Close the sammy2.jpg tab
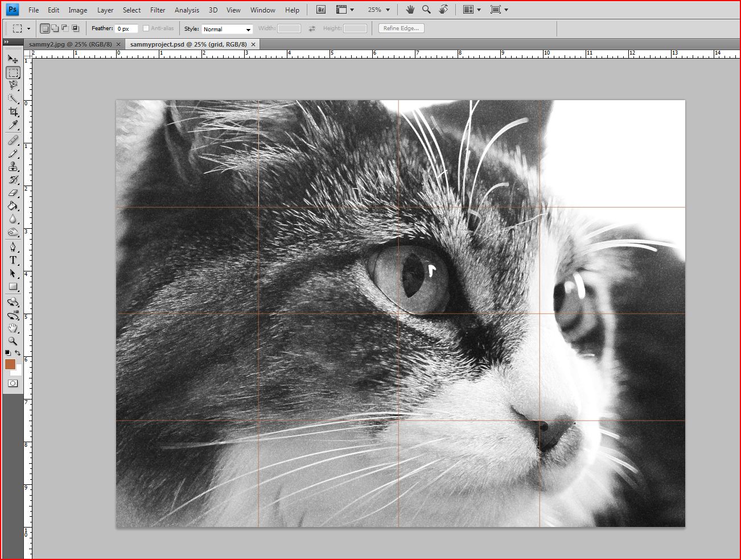The width and height of the screenshot is (741, 560). (118, 44)
